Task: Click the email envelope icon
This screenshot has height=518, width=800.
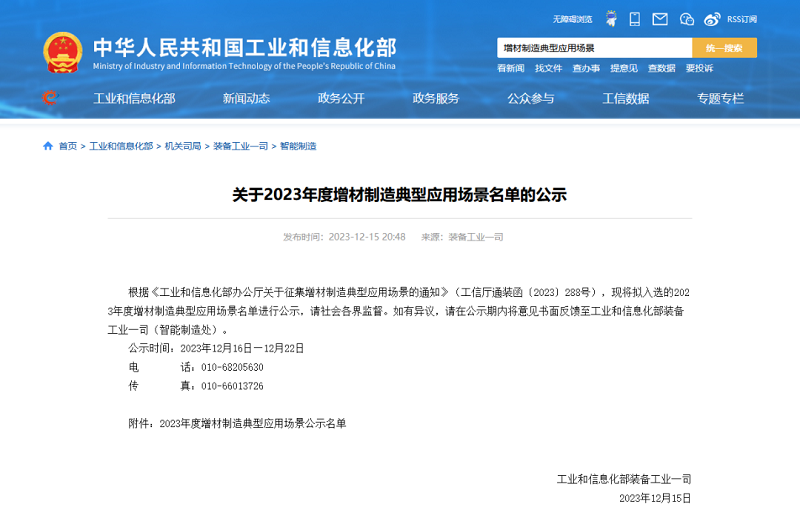Action: pos(660,19)
